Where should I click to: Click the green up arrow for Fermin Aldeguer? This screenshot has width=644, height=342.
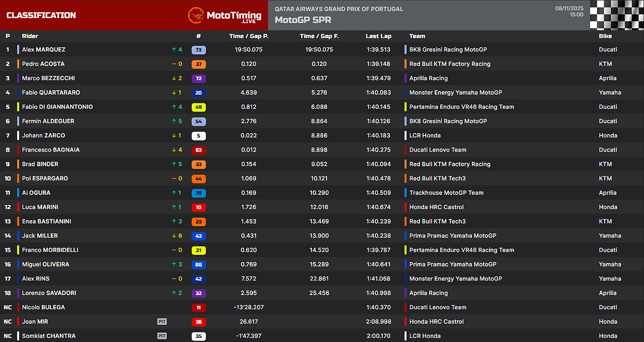click(x=174, y=121)
